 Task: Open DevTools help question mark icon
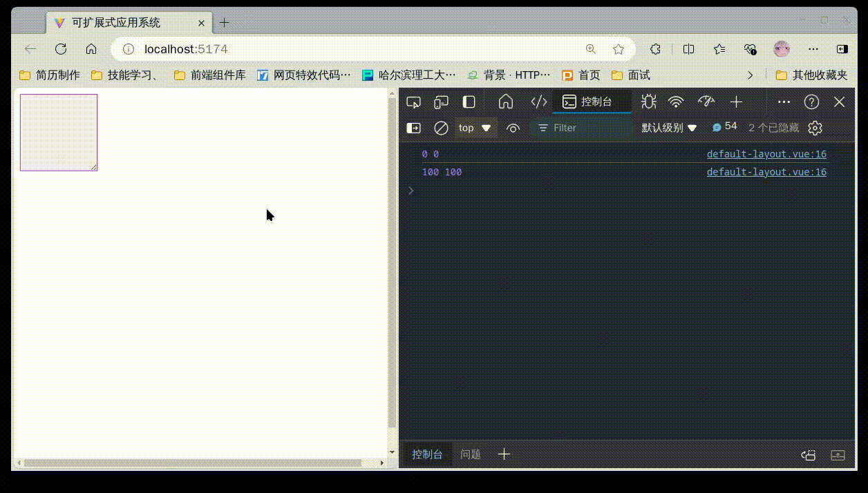(x=811, y=102)
